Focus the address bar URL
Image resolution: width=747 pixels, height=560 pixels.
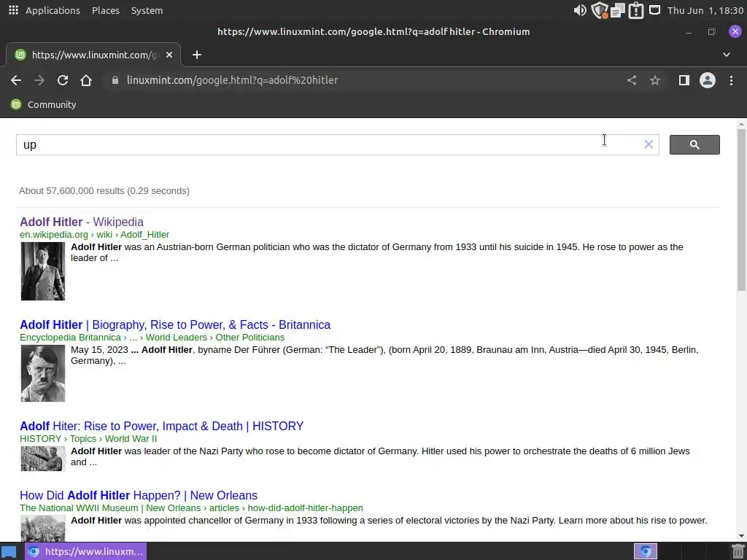[x=232, y=80]
